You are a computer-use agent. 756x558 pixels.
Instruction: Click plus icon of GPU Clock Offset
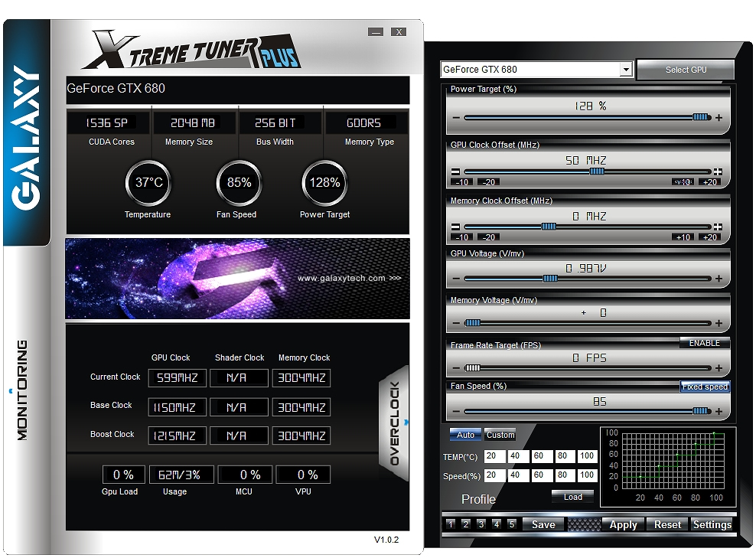718,171
